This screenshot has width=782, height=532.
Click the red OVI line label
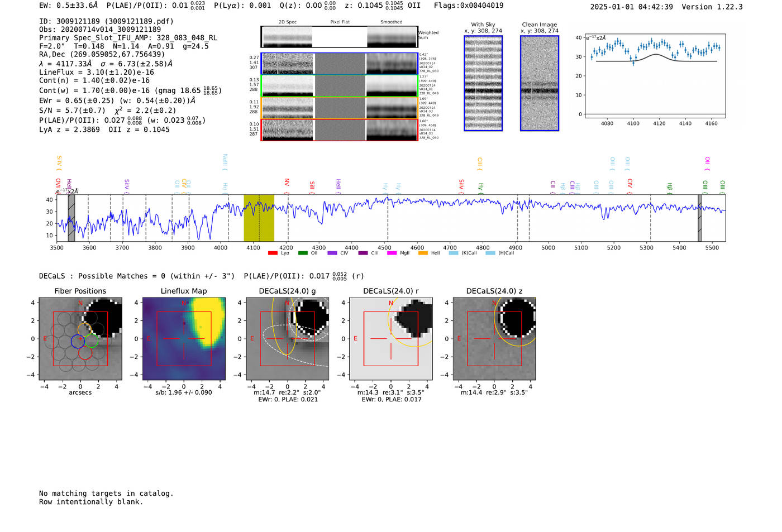(x=58, y=185)
